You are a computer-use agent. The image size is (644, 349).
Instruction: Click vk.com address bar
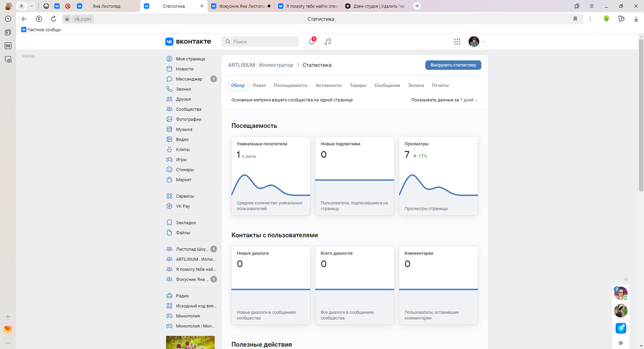[83, 19]
